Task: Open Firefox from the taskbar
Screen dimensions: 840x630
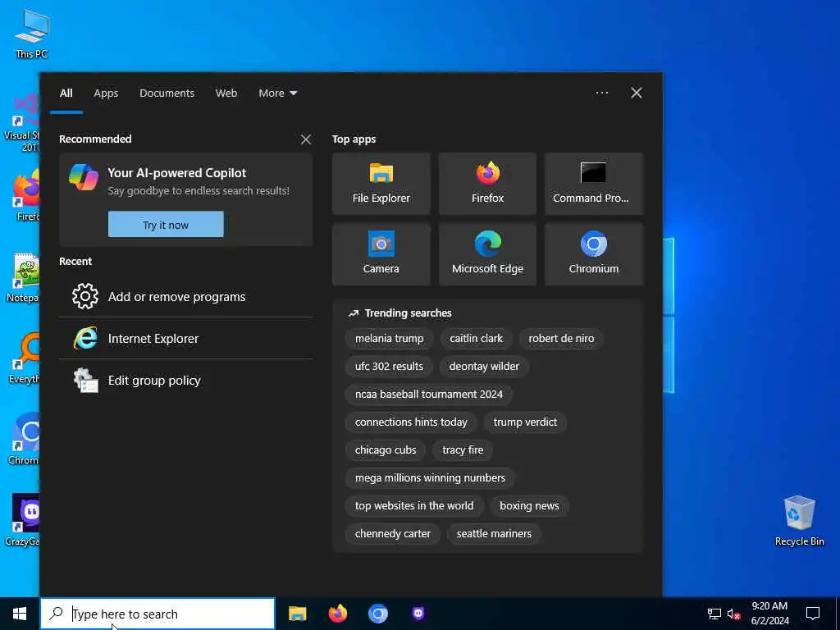Action: [x=337, y=614]
